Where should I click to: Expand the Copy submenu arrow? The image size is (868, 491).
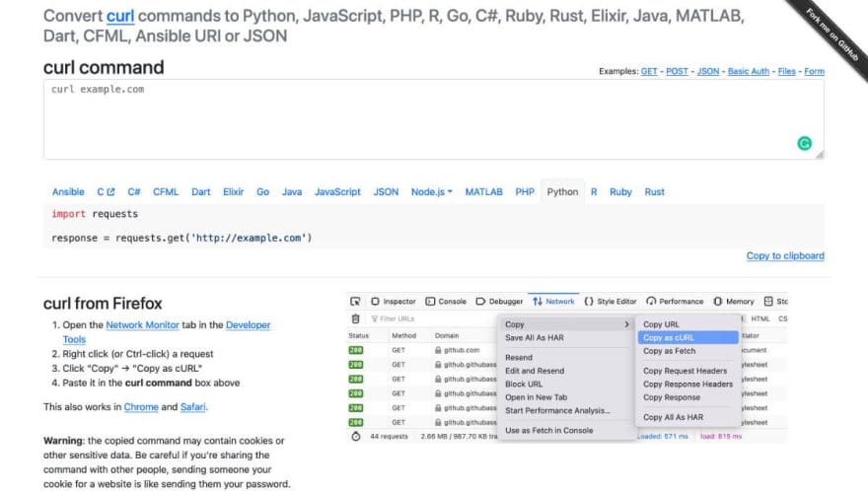pyautogui.click(x=626, y=324)
